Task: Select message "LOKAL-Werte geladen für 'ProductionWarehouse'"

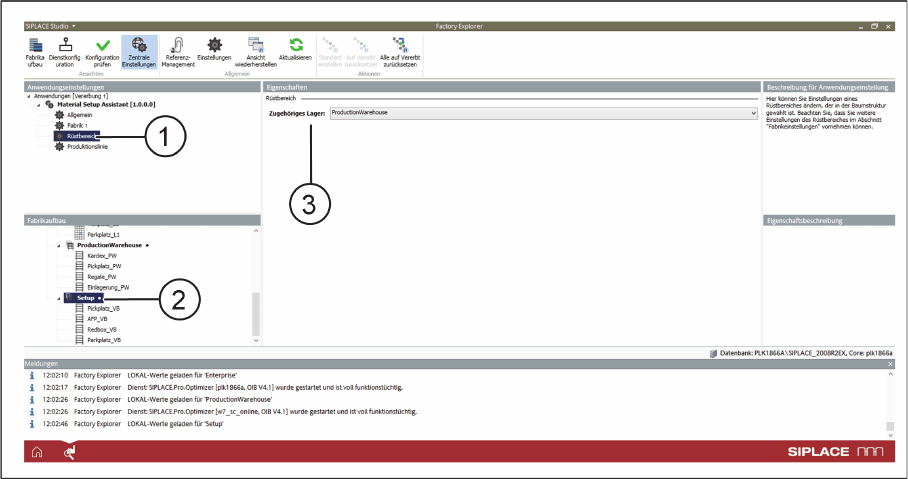Action: click(199, 400)
